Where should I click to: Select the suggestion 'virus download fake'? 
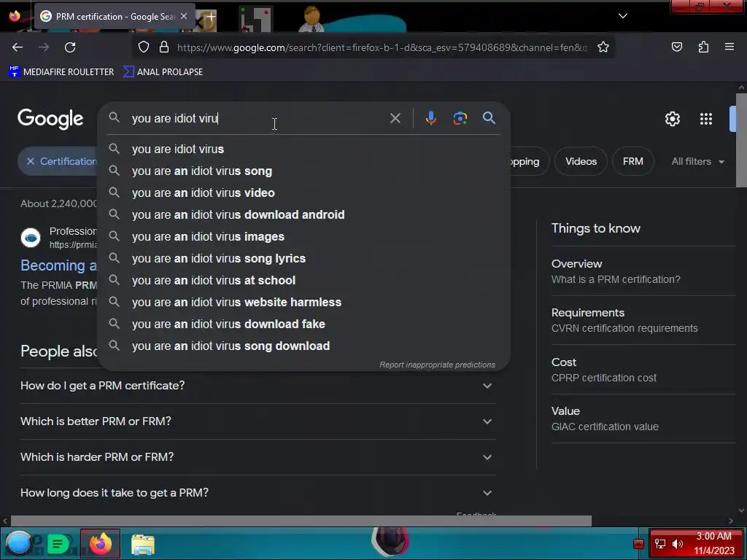[x=304, y=324]
